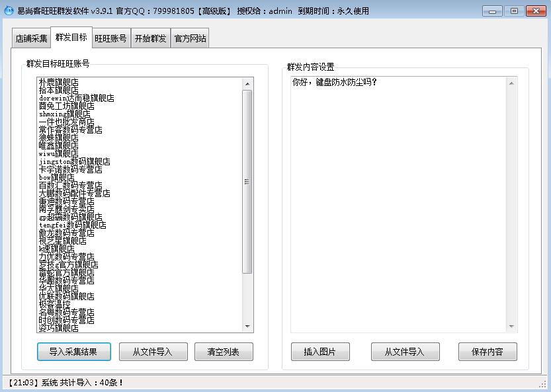Click inside the message content editor
This screenshot has height=392, width=551.
[x=397, y=198]
